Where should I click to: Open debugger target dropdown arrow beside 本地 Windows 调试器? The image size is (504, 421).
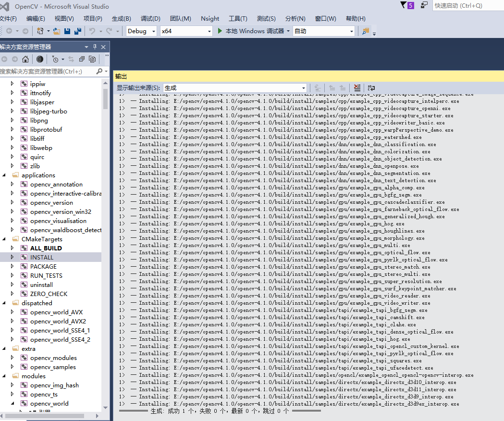click(x=288, y=31)
